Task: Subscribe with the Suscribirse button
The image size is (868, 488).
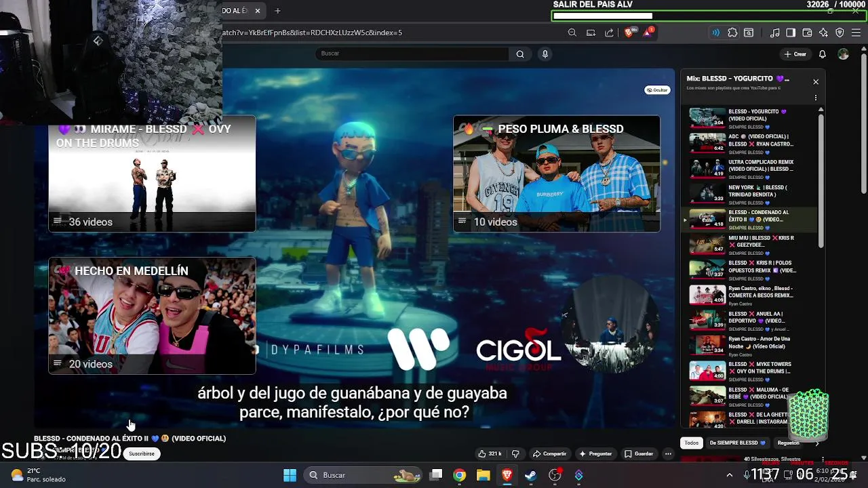Action: (x=142, y=453)
